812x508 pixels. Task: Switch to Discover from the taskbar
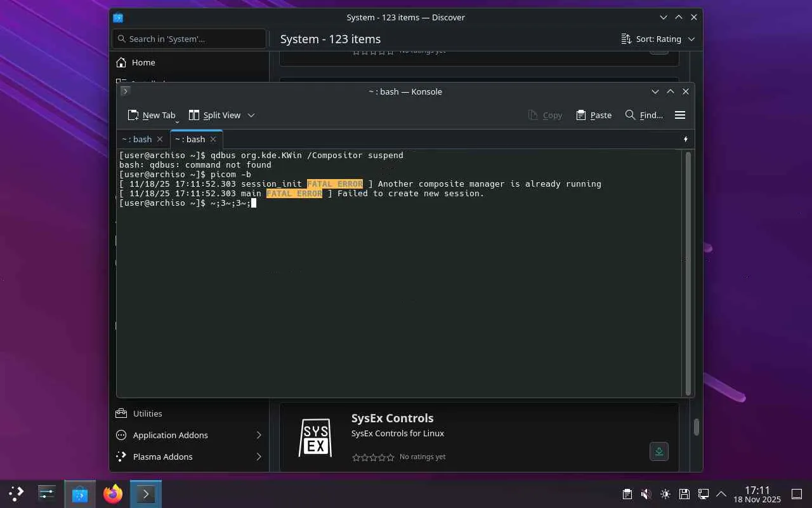[80, 493]
